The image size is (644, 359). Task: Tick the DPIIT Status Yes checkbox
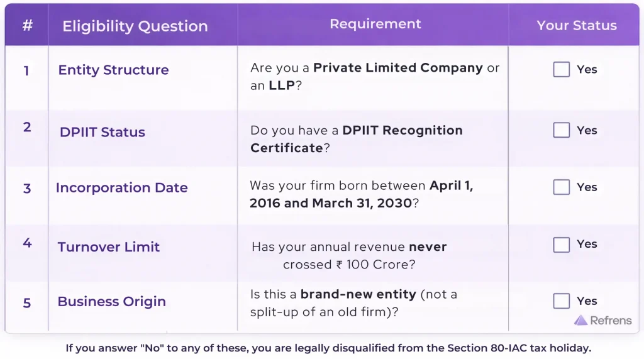[562, 130]
